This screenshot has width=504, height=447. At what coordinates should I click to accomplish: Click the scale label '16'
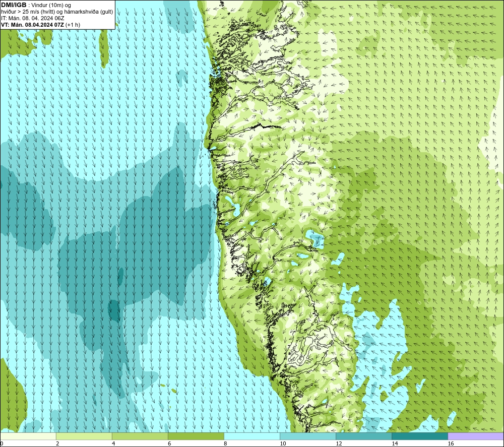coord(450,443)
